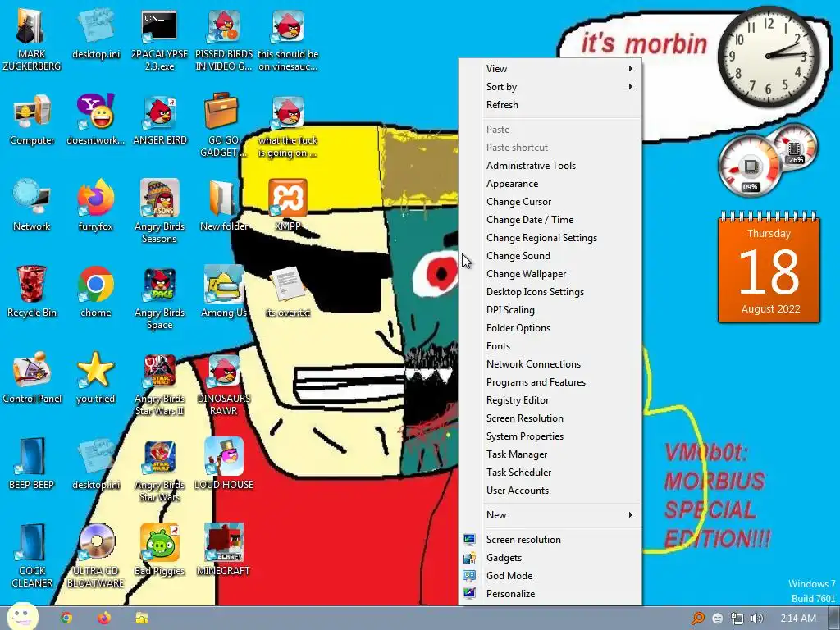The height and width of the screenshot is (630, 840).
Task: Click the network tray icon
Action: (x=737, y=619)
